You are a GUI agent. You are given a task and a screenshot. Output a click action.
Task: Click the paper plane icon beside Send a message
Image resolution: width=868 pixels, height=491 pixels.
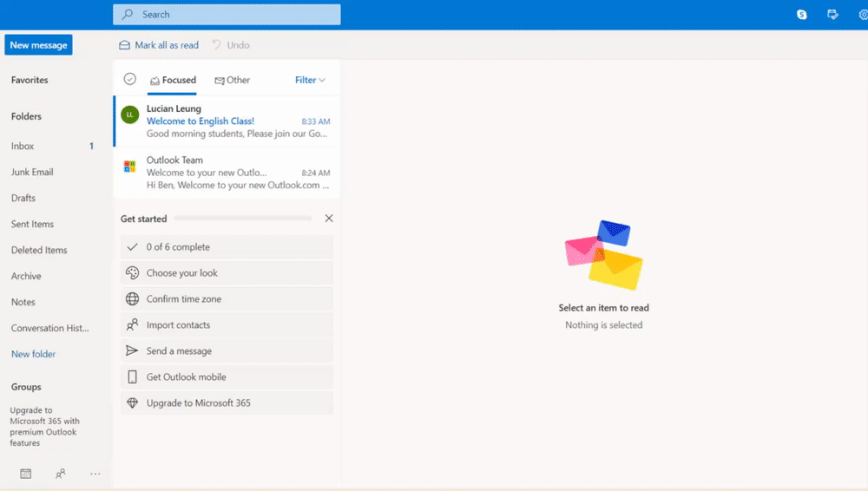tap(132, 351)
